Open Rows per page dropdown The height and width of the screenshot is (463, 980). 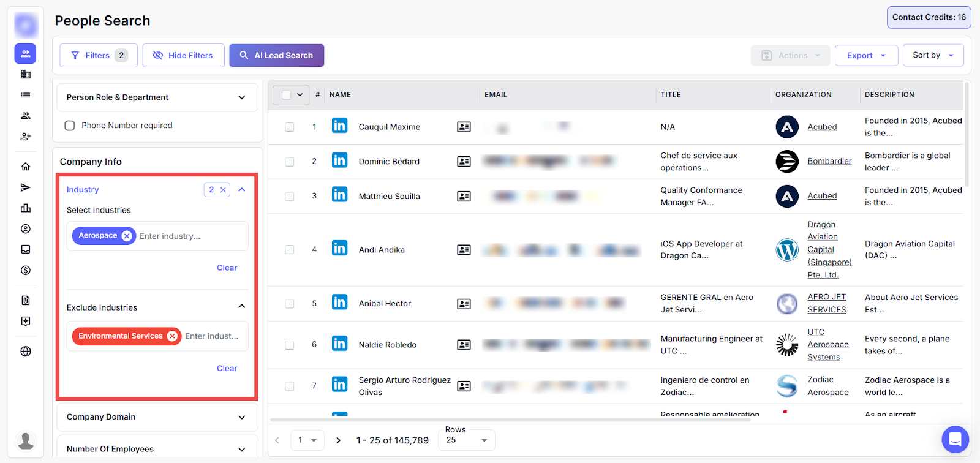tap(467, 440)
